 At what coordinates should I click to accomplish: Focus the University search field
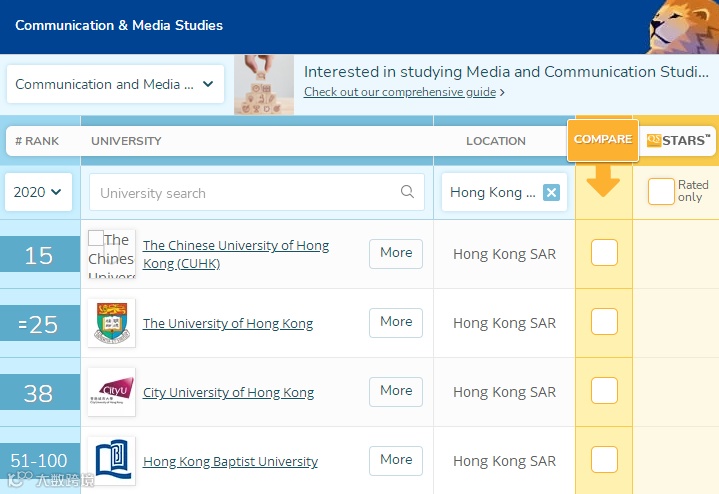pos(245,193)
